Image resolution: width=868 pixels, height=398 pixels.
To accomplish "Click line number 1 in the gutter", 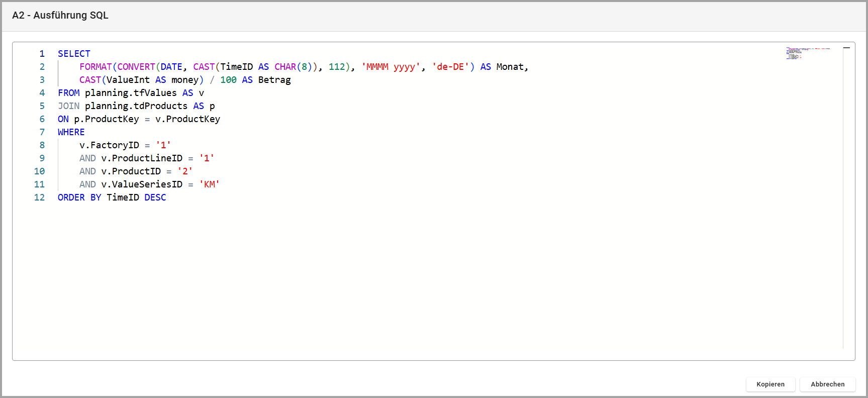I will (x=42, y=54).
